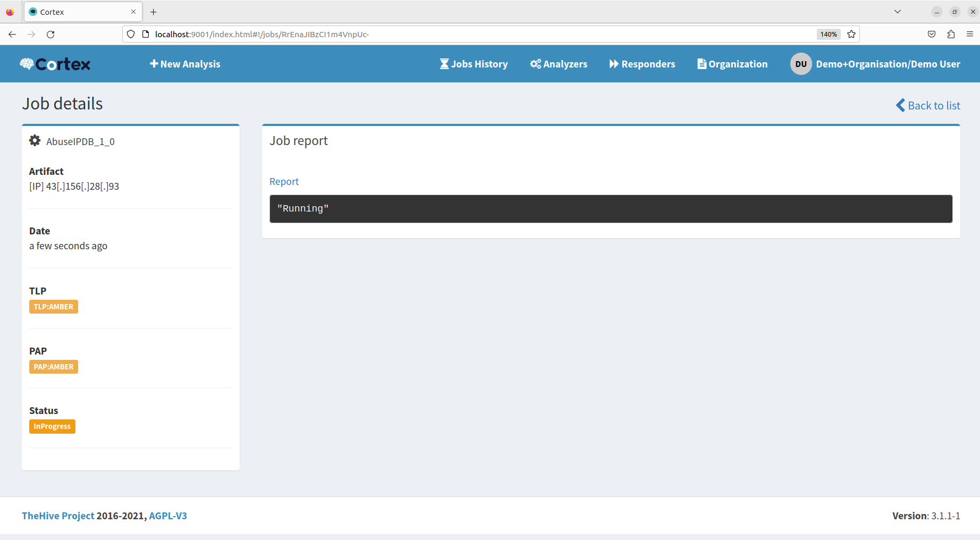
Task: Click 'a few seconds ago' date text
Action: 68,246
